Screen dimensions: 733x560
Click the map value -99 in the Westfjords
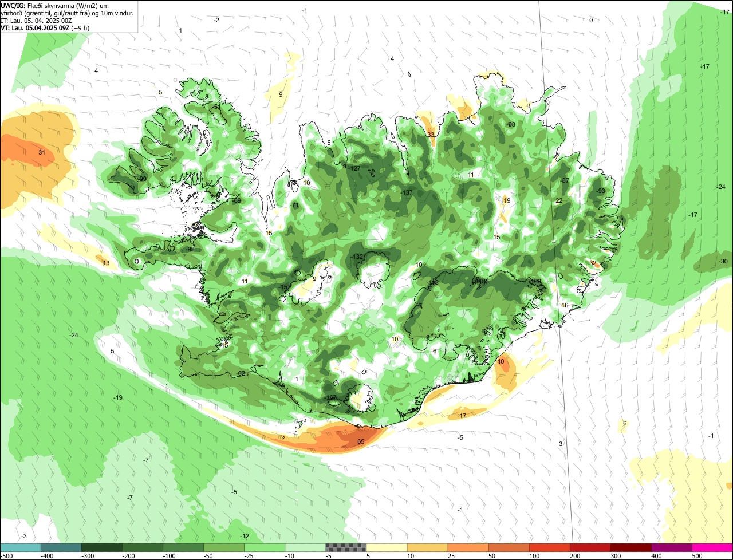pyautogui.click(x=142, y=179)
